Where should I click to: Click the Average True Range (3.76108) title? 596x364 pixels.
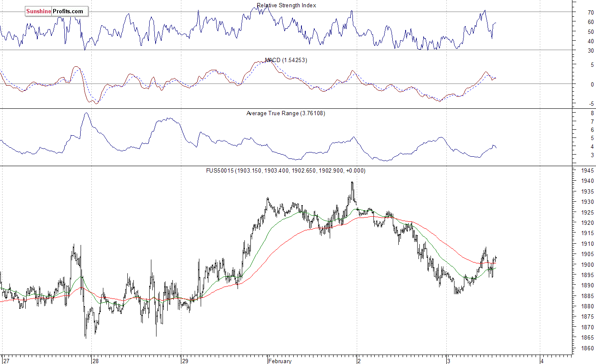tap(286, 113)
